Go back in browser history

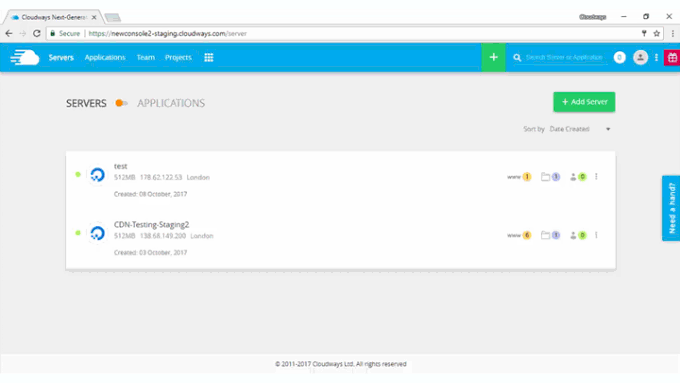9,33
